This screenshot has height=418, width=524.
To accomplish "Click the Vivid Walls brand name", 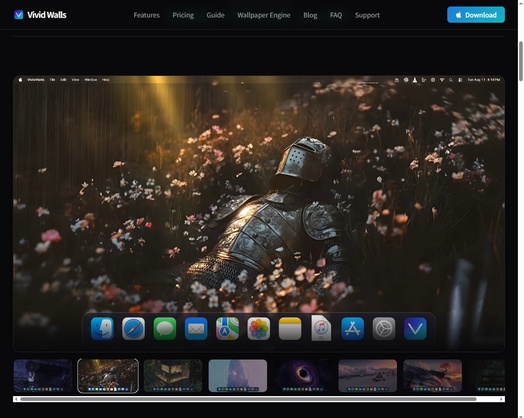I will point(47,15).
